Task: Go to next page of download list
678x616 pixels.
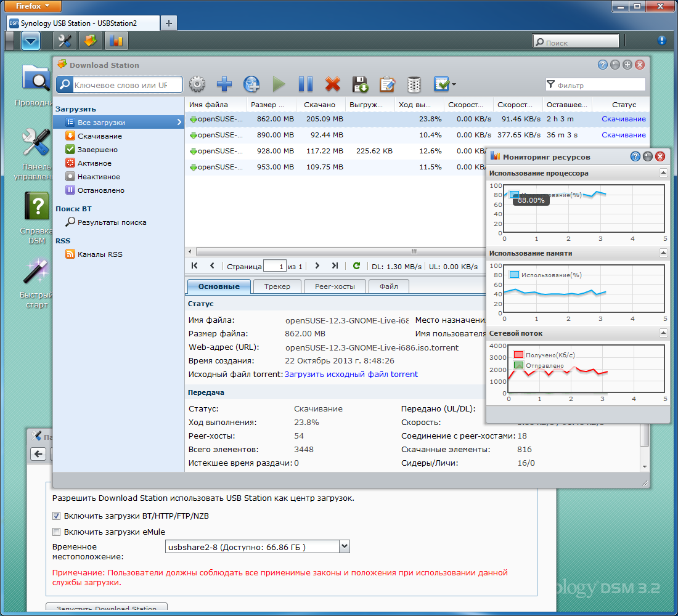Action: (x=317, y=266)
